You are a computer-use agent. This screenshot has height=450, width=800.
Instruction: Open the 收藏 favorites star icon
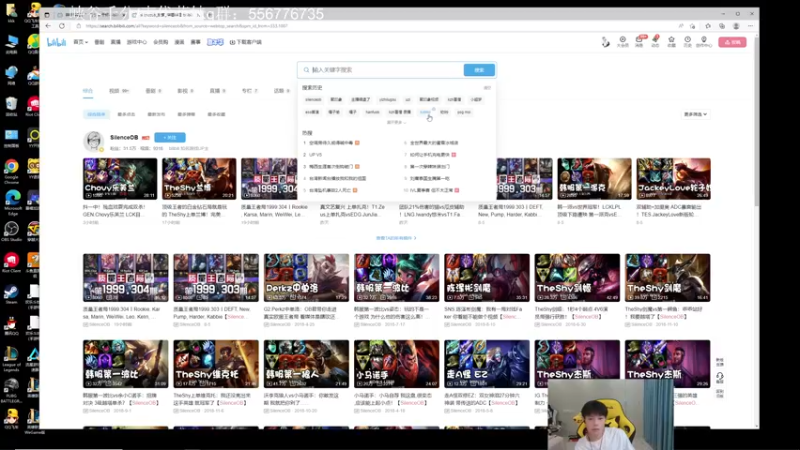[671, 42]
